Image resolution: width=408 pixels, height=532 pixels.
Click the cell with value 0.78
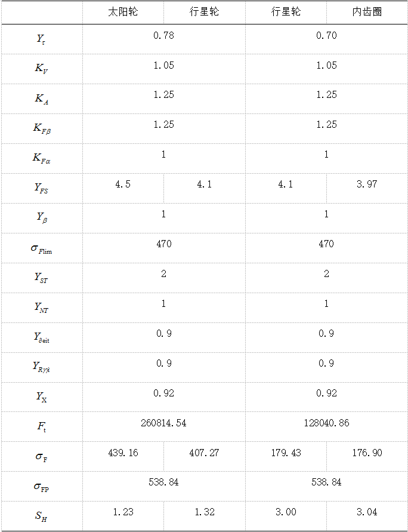tap(163, 36)
